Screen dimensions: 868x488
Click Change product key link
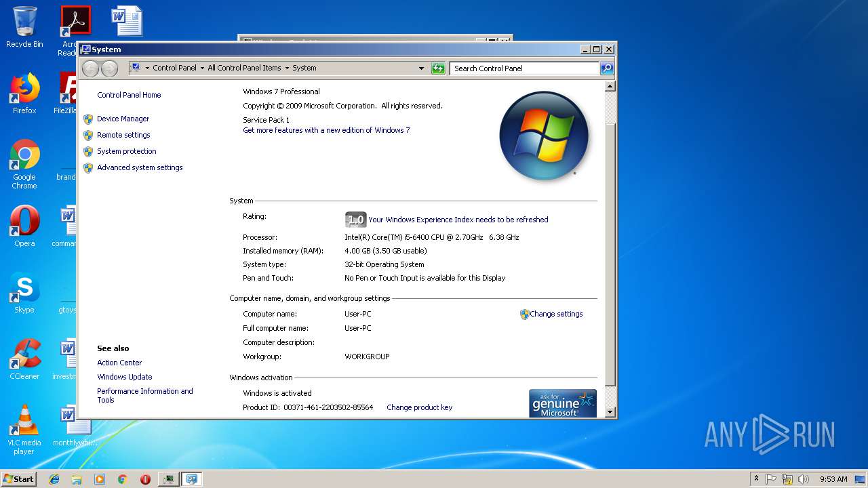coord(419,407)
